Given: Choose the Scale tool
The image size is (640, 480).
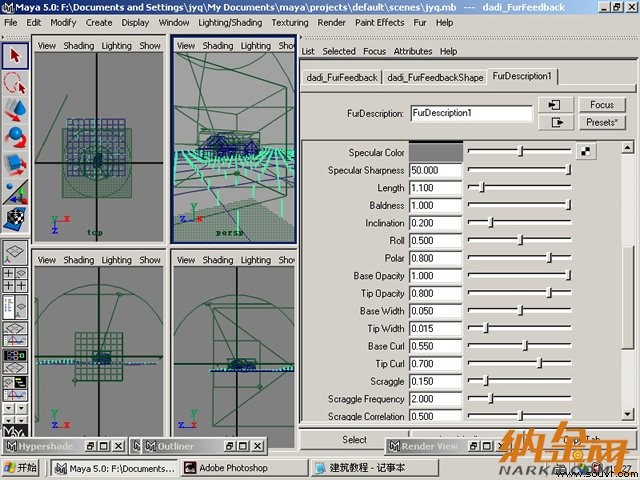Looking at the screenshot, I should 15,164.
